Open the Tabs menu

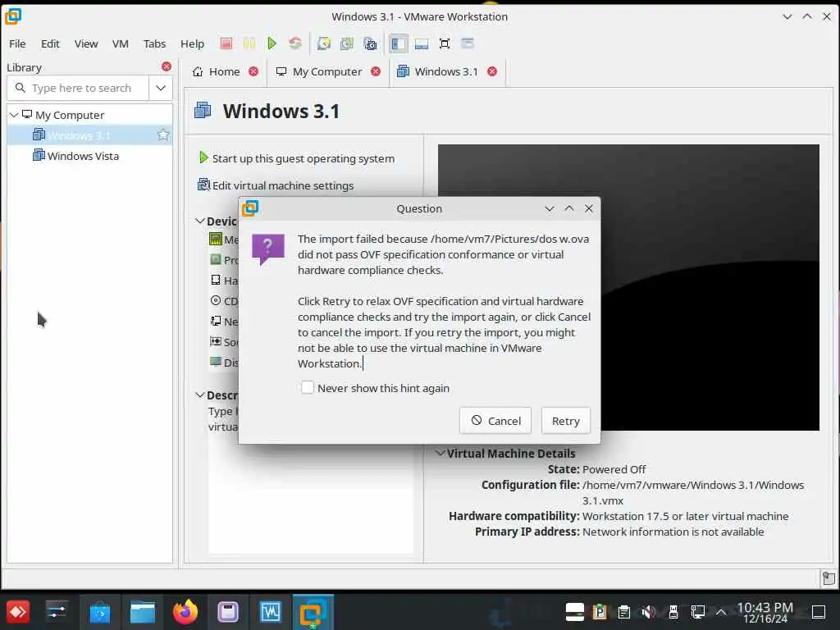(x=154, y=44)
